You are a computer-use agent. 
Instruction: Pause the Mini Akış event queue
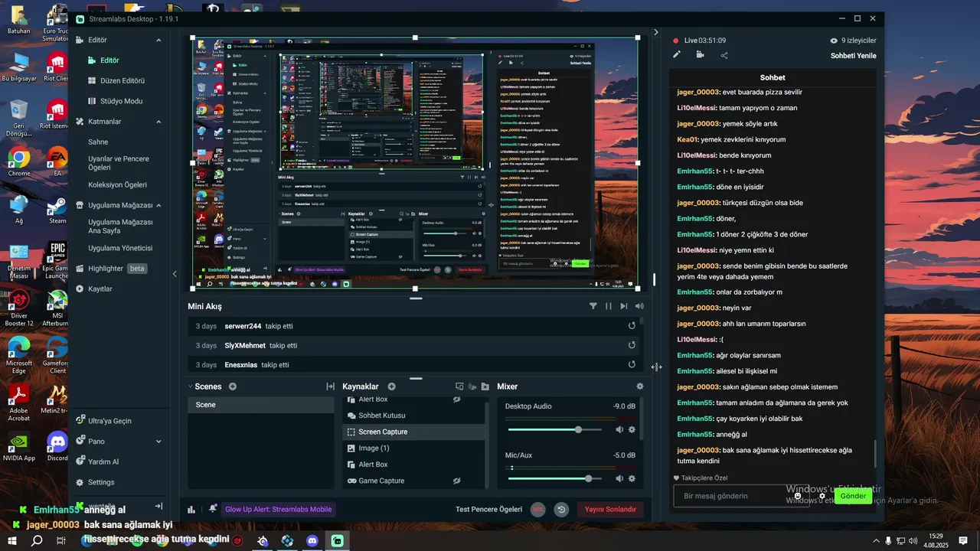pyautogui.click(x=609, y=306)
